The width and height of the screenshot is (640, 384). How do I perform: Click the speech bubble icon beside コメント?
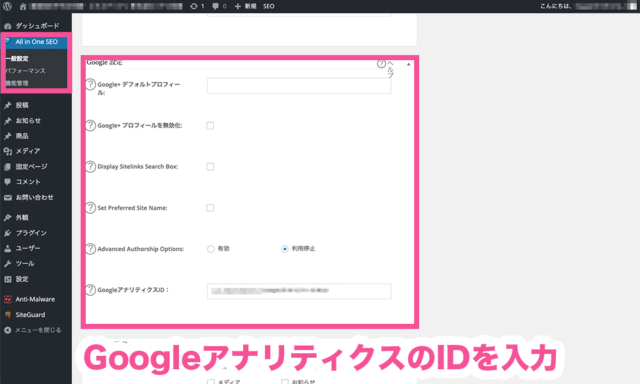(x=7, y=182)
